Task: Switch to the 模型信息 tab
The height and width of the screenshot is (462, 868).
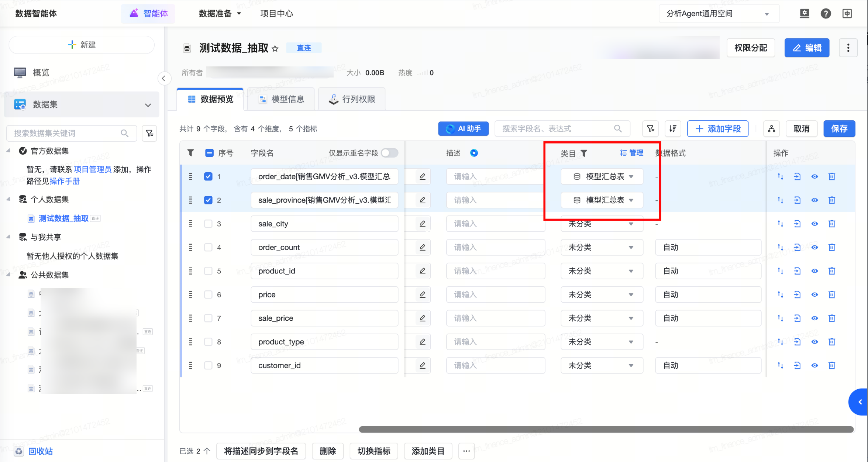Action: coord(281,99)
